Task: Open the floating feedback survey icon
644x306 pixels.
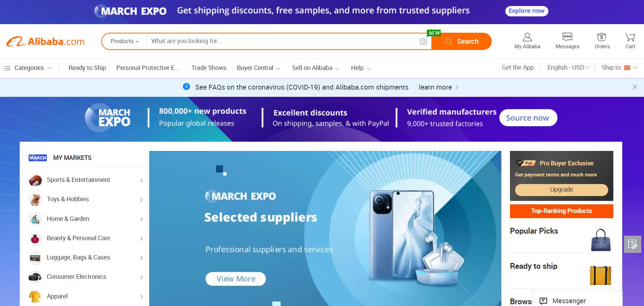Action: click(633, 244)
